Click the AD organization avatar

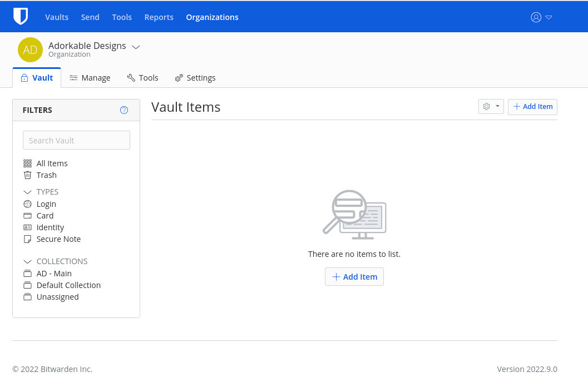pyautogui.click(x=30, y=50)
